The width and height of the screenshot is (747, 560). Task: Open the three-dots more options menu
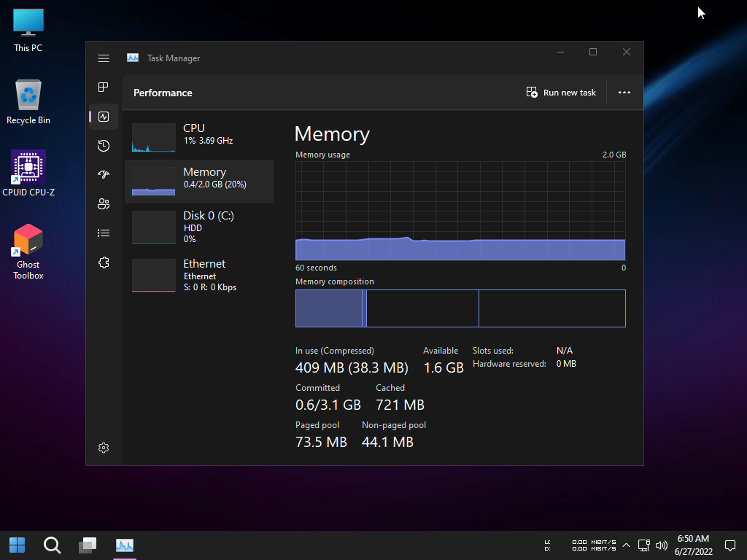pyautogui.click(x=624, y=93)
